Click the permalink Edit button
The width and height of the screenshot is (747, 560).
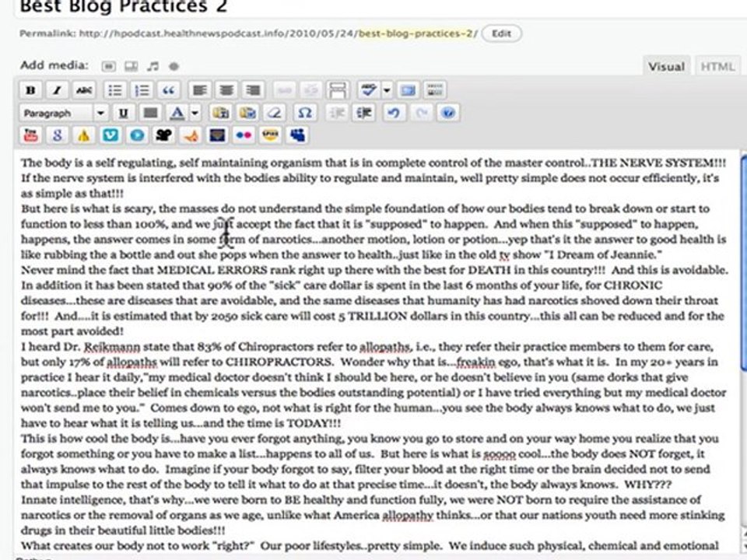[x=502, y=33]
